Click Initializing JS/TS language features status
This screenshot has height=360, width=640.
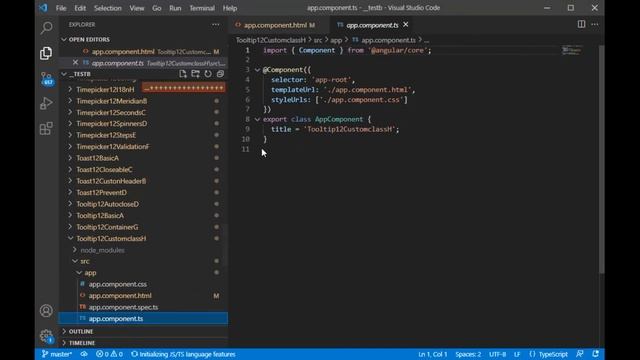tap(183, 354)
